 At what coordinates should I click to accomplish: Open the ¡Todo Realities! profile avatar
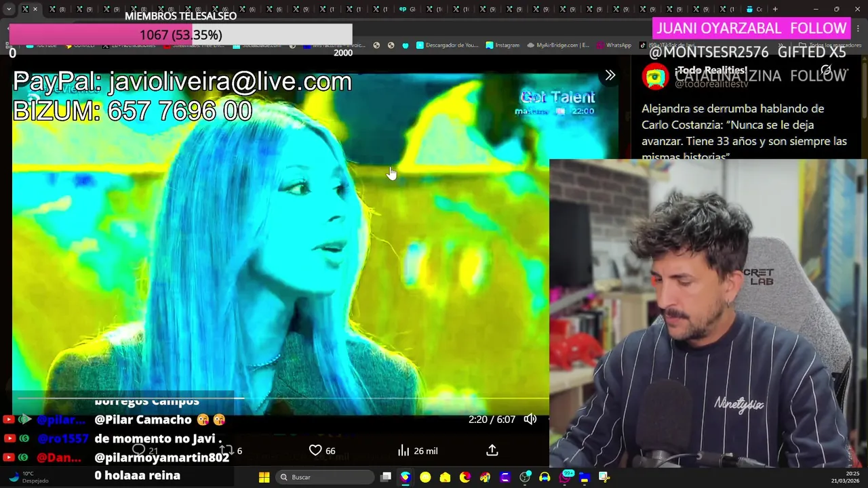pos(655,77)
